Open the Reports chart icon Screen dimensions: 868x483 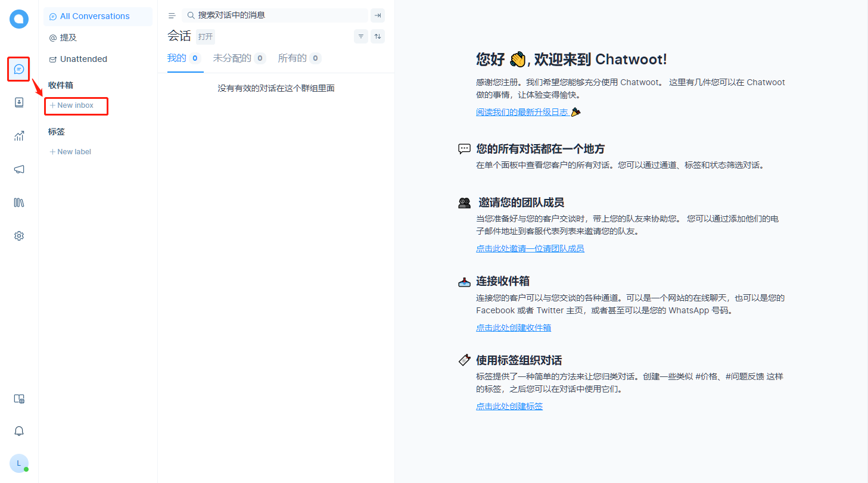[x=19, y=136]
